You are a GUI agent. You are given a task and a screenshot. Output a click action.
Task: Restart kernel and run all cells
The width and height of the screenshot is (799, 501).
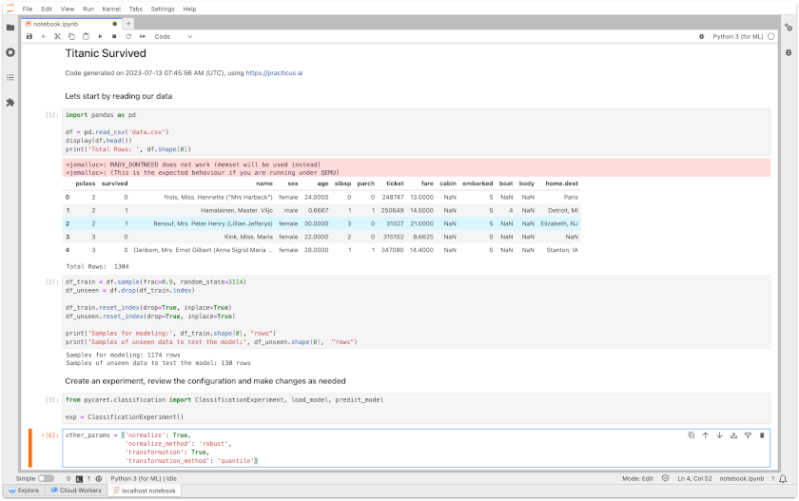pyautogui.click(x=143, y=37)
